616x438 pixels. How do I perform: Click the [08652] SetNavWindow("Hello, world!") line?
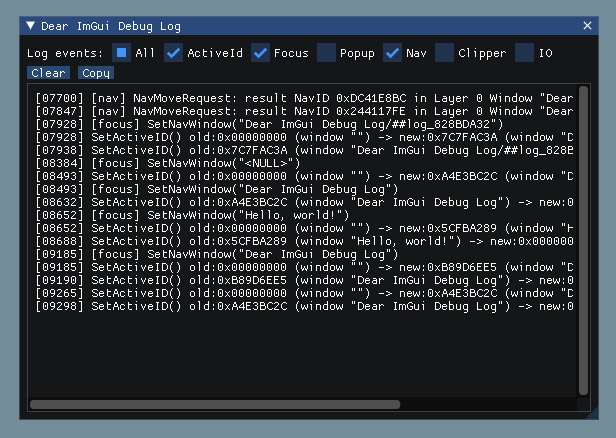[x=192, y=215]
